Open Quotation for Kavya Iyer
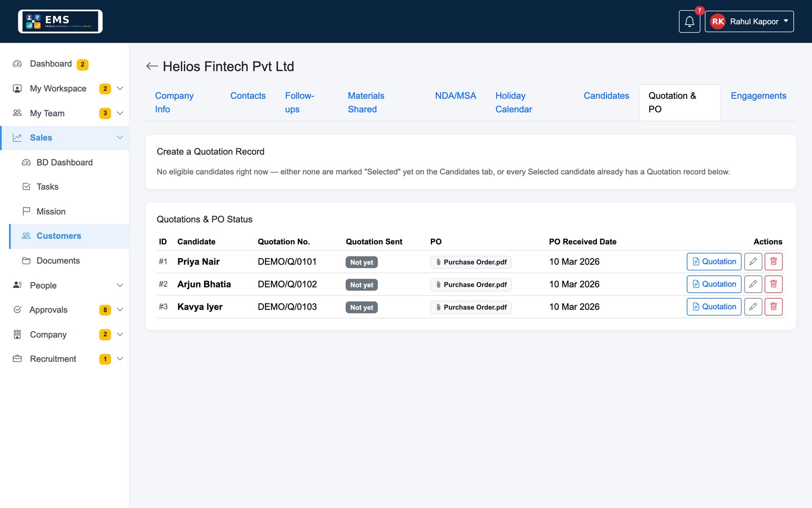This screenshot has width=812, height=508. (x=714, y=307)
